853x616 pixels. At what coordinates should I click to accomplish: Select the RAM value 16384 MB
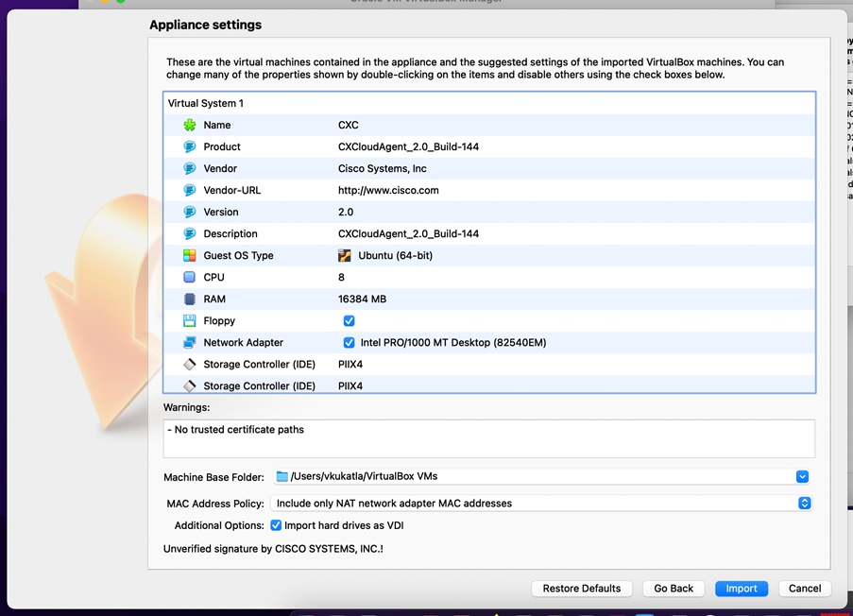363,299
